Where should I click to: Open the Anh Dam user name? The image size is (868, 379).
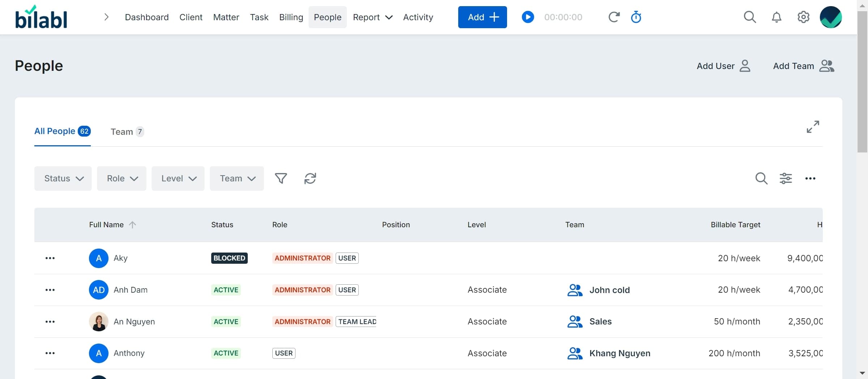(x=131, y=290)
